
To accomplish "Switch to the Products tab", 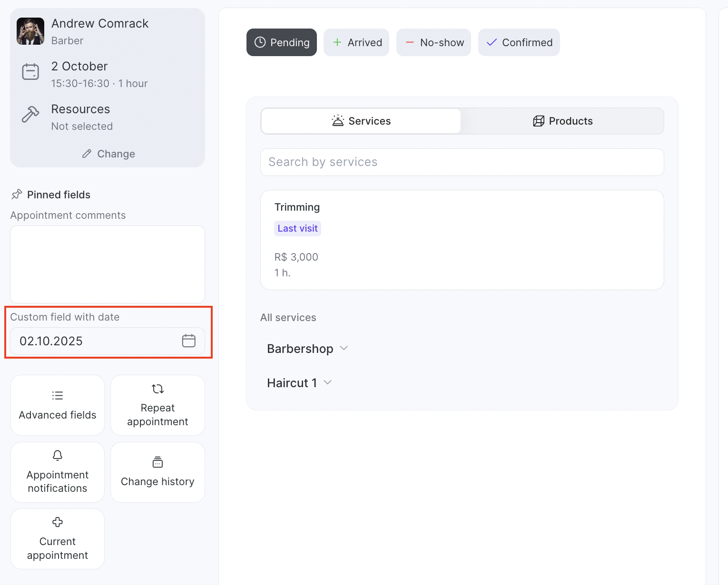I will (x=562, y=121).
